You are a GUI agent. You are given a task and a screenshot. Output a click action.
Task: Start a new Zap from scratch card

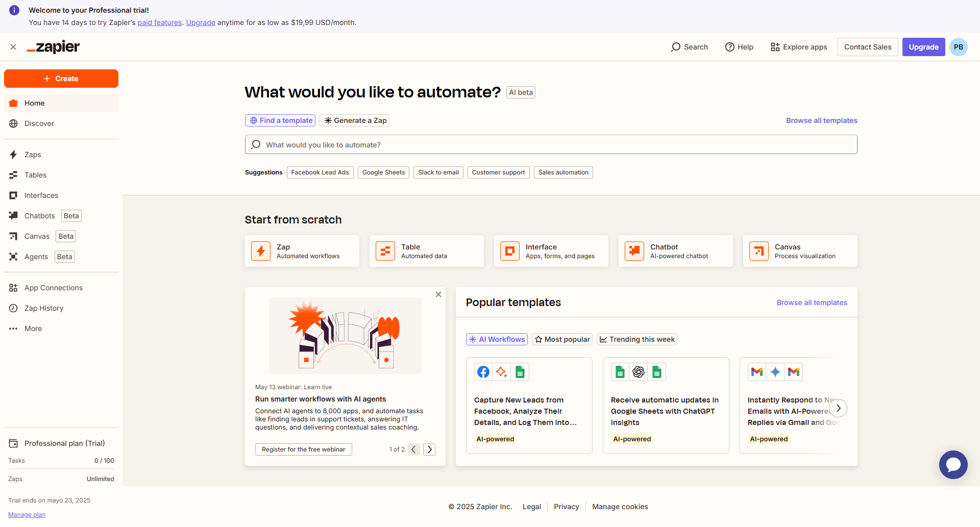click(x=302, y=251)
